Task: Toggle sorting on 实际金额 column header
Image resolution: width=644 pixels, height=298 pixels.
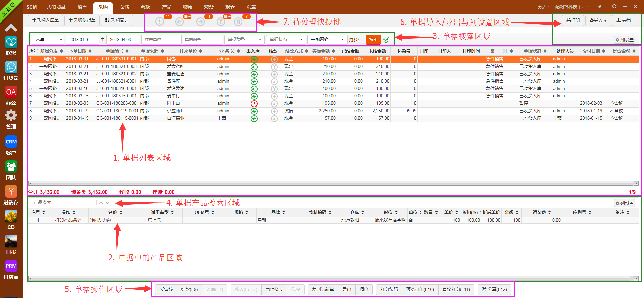Action: (x=323, y=51)
